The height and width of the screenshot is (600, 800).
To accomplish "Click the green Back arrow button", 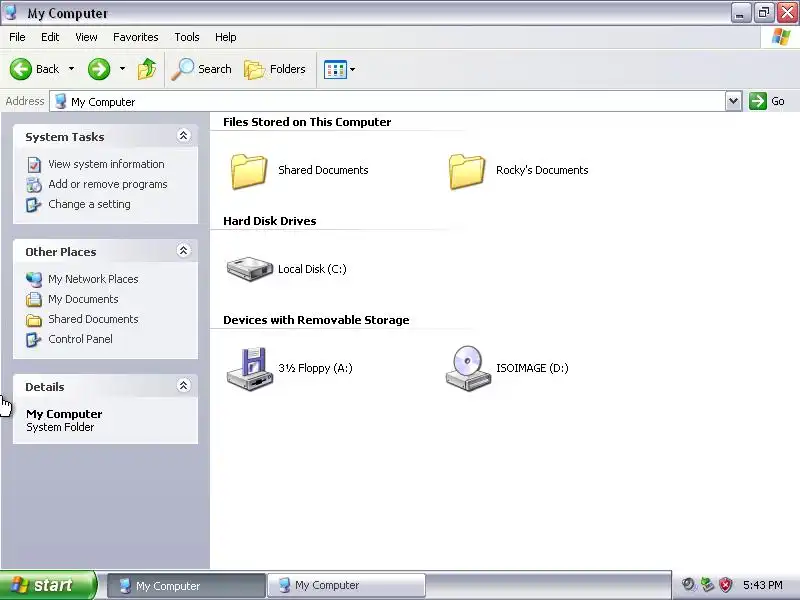I will coord(21,69).
